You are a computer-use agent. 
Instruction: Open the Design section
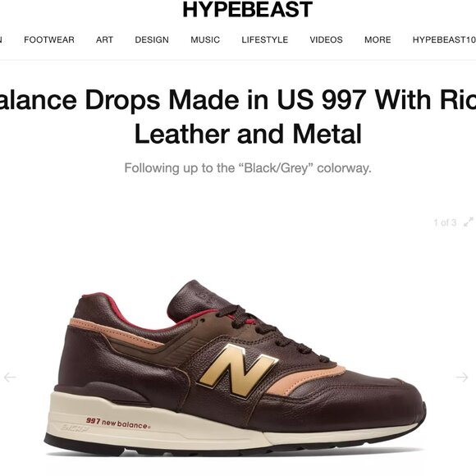coord(152,39)
